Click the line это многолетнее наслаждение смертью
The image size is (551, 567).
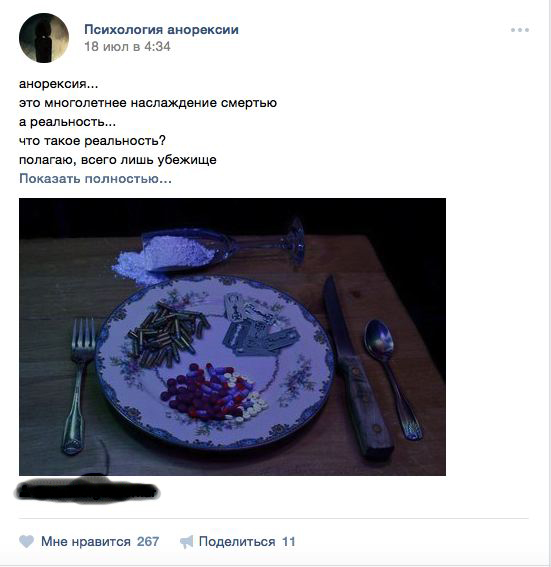148,103
